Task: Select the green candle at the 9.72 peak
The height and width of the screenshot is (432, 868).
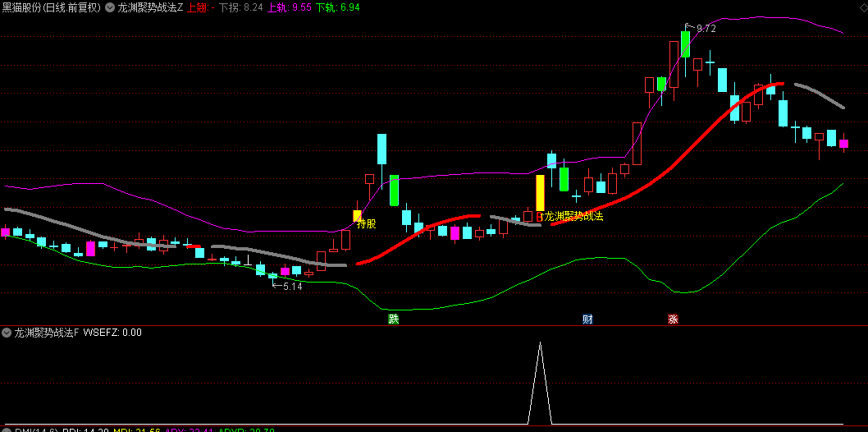Action: pyautogui.click(x=685, y=44)
